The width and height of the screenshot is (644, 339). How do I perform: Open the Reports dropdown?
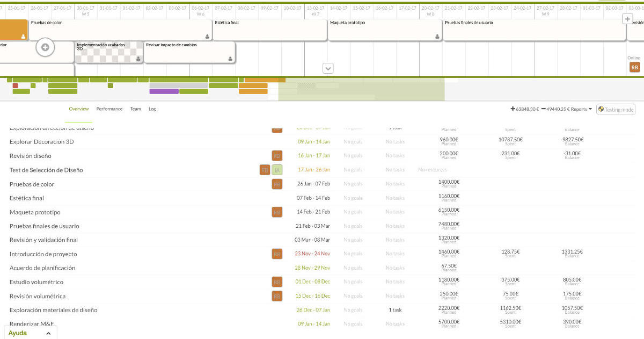click(x=581, y=109)
